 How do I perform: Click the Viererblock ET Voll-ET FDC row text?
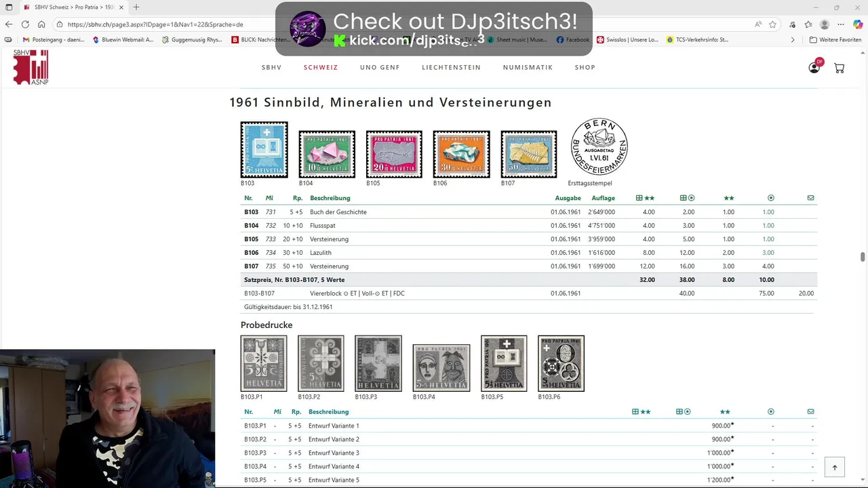pyautogui.click(x=357, y=293)
